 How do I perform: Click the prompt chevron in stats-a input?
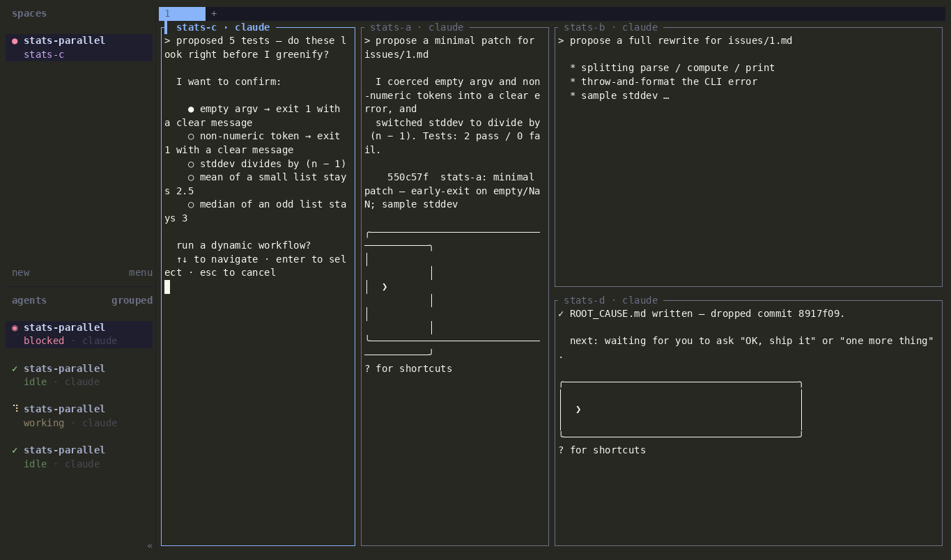coord(385,286)
